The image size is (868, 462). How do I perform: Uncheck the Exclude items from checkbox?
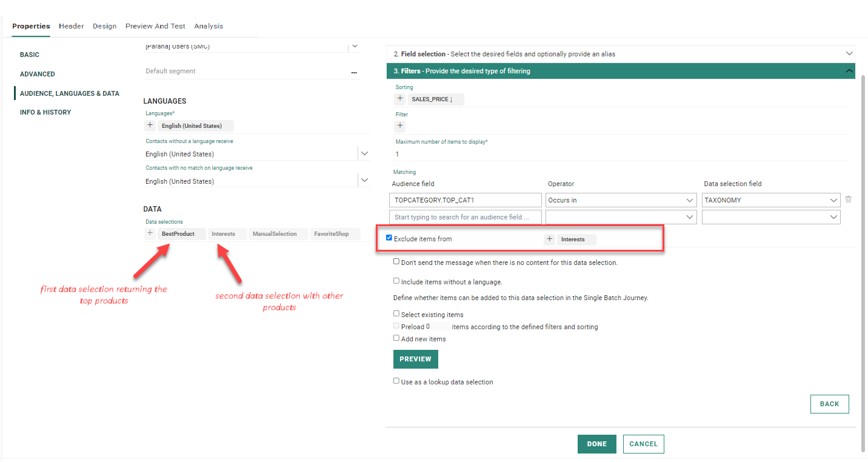(x=389, y=238)
